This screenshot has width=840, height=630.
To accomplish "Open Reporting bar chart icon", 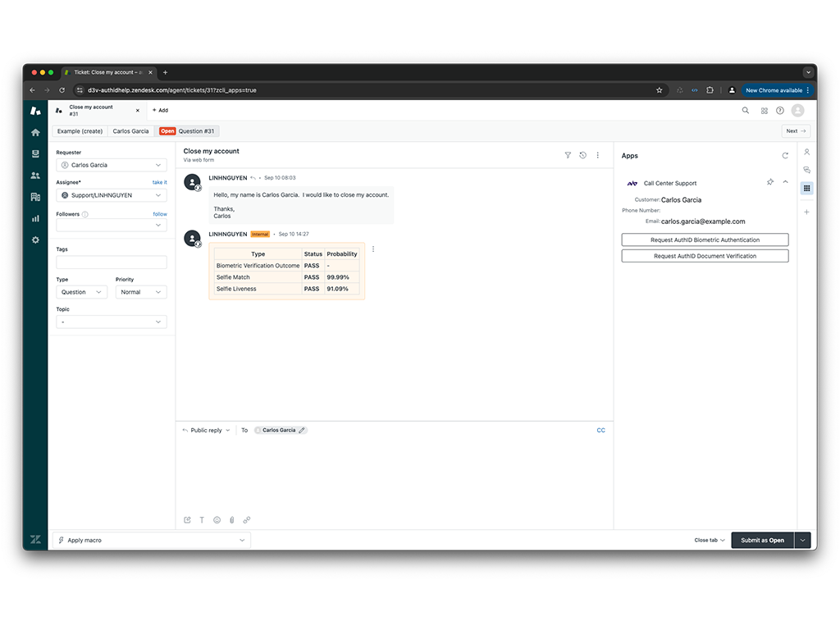I will pos(35,218).
